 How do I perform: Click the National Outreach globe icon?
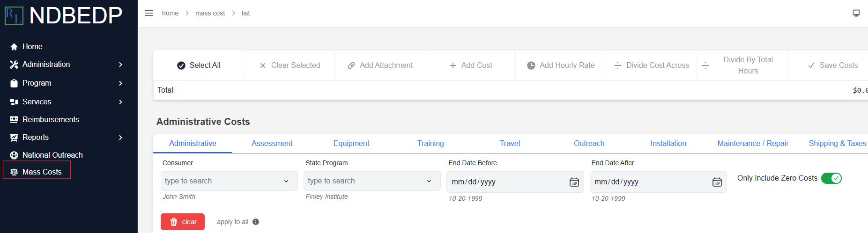coord(14,155)
